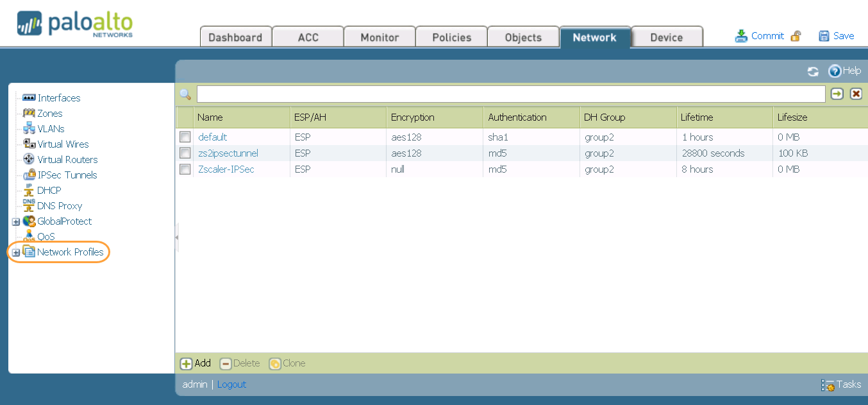Click the Add button to create a profile

pos(196,363)
